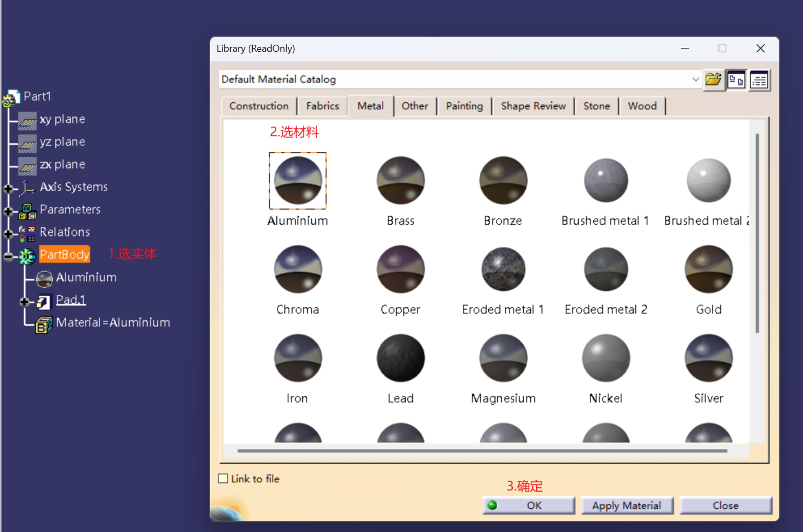Collapse the PartBody tree node
Screen dimensions: 803x532
click(x=8, y=256)
